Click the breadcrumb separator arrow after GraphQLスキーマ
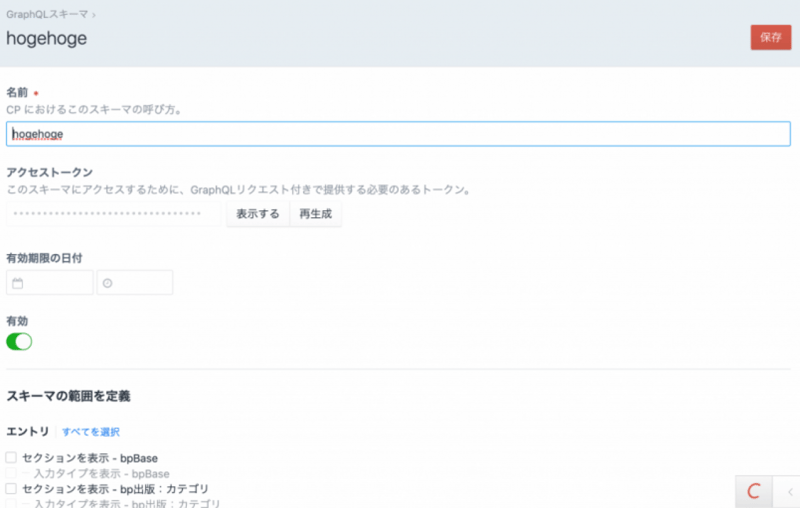The image size is (800, 508). click(95, 15)
